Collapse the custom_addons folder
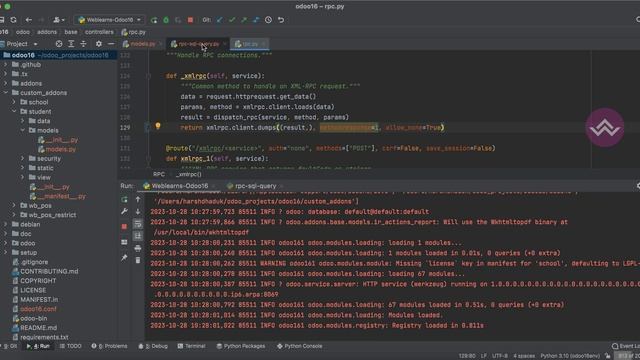The image size is (640, 360). click(x=6, y=93)
